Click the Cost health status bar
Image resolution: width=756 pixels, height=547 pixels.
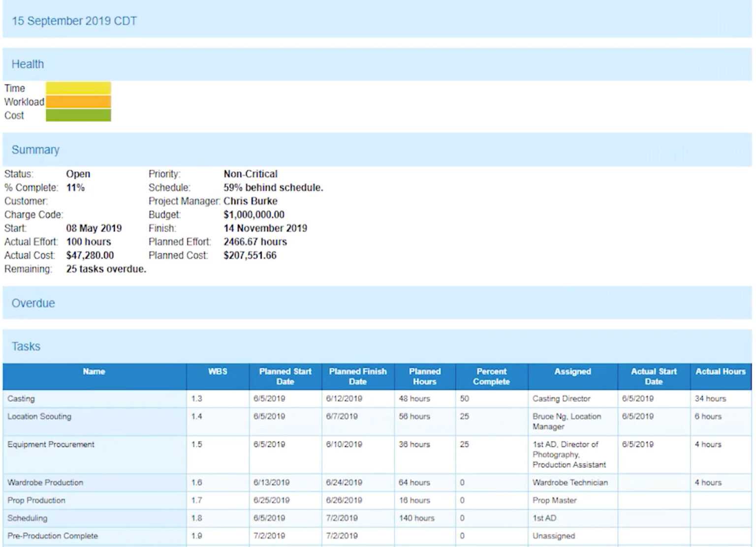click(78, 115)
